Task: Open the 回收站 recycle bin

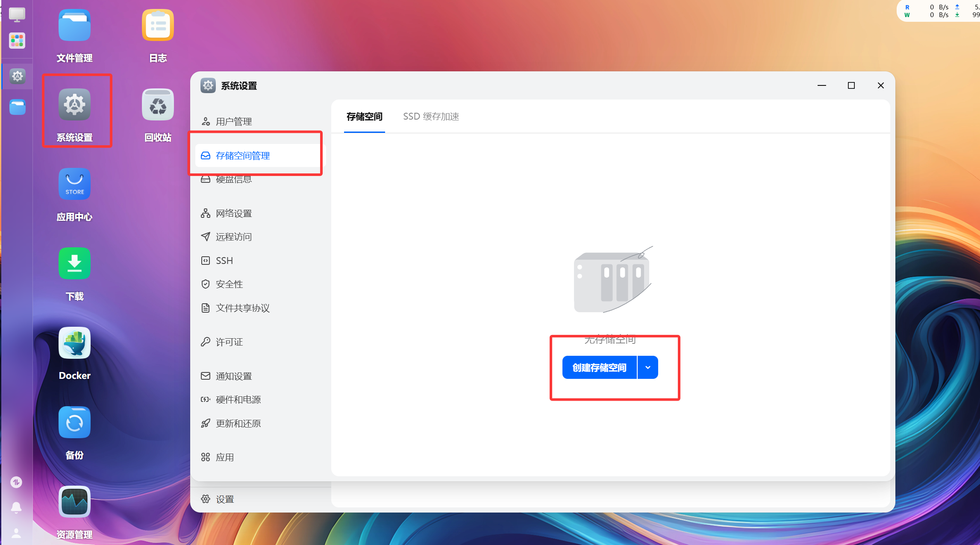Action: [x=158, y=105]
